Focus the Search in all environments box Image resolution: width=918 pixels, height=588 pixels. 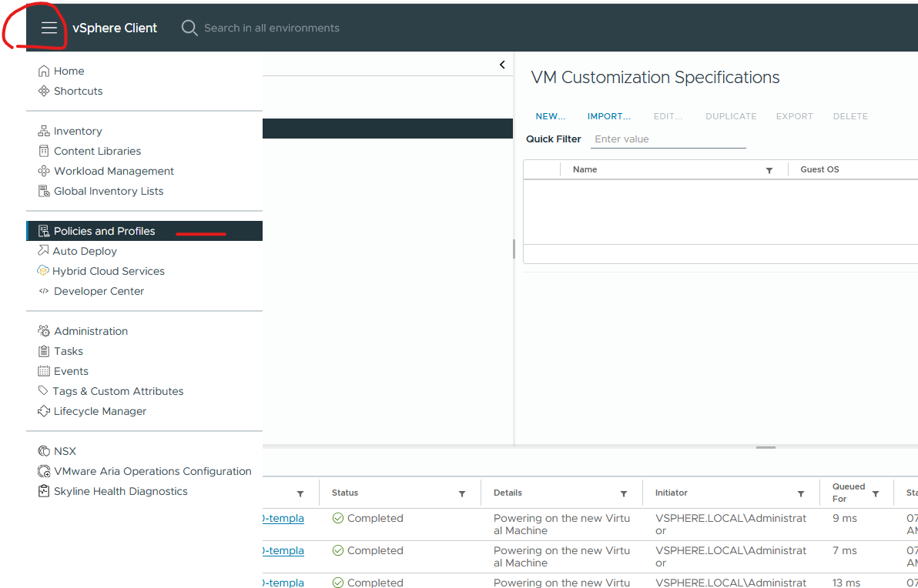(x=272, y=28)
